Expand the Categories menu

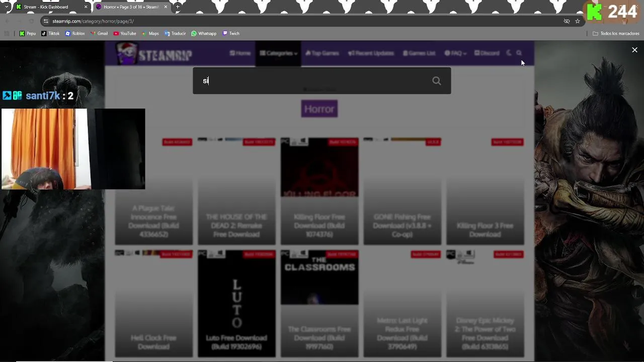point(278,53)
